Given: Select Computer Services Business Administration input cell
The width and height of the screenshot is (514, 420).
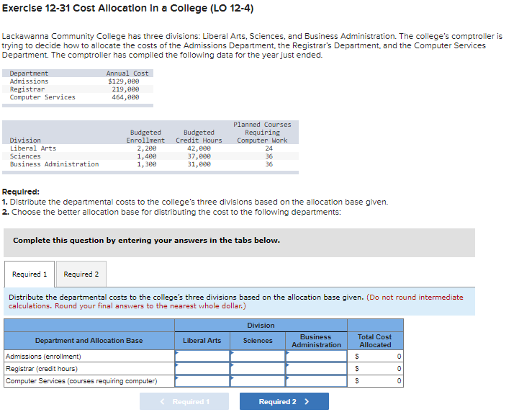Looking at the screenshot, I should [x=316, y=381].
